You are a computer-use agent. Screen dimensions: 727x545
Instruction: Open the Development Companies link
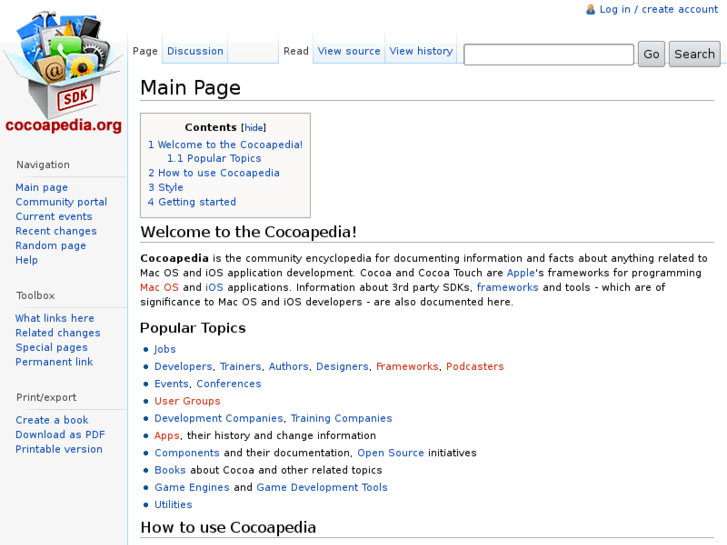pyautogui.click(x=218, y=418)
